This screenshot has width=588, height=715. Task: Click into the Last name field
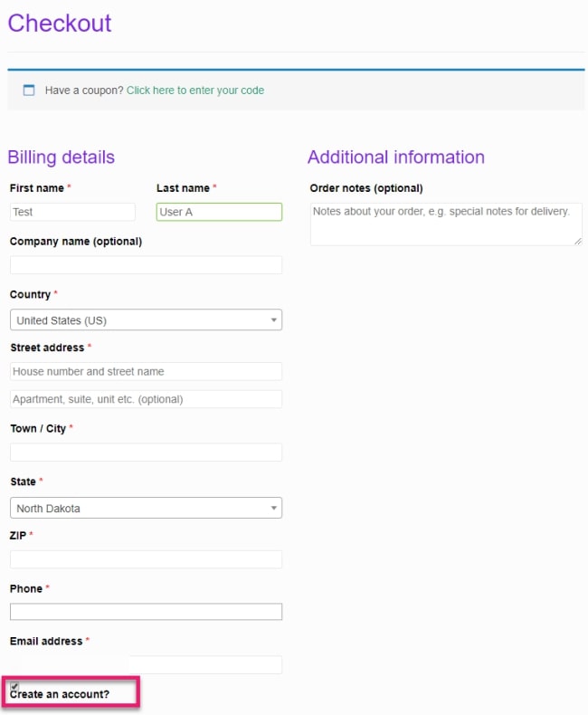(x=219, y=212)
